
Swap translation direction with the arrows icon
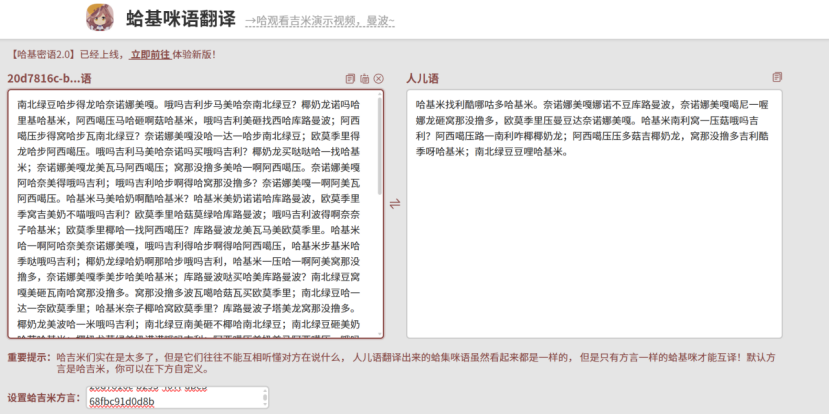[x=394, y=203]
